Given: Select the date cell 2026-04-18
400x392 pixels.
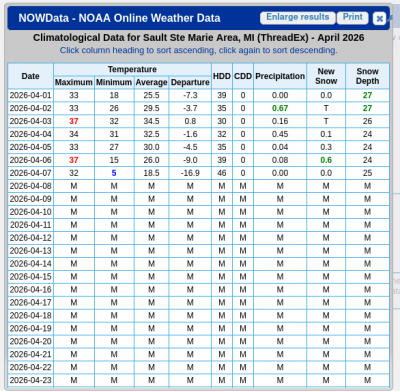Looking at the screenshot, I should 30,316.
